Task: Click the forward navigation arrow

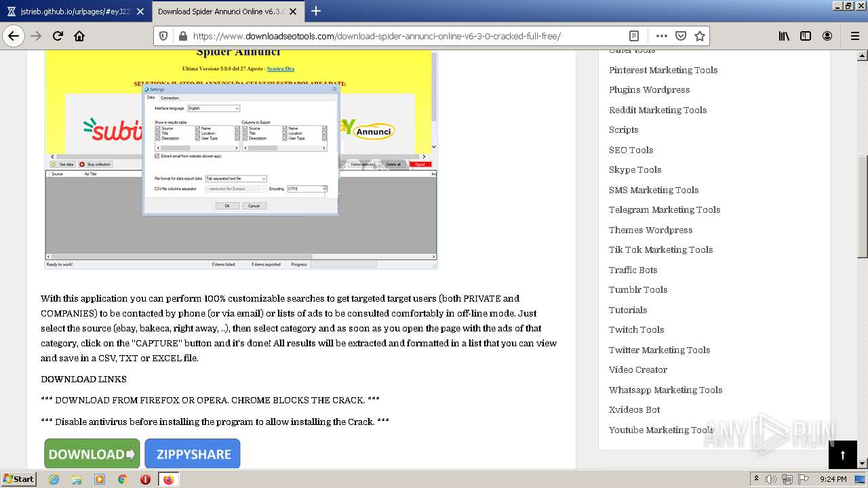Action: 36,36
